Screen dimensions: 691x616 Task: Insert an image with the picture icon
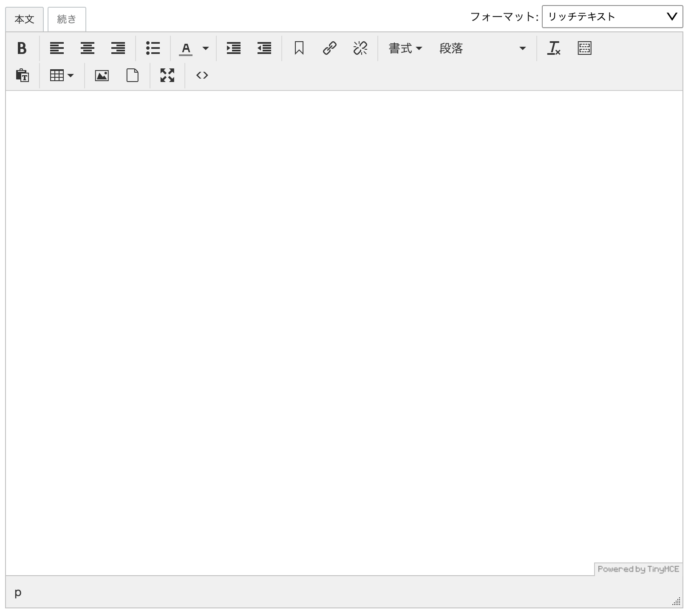pyautogui.click(x=102, y=76)
